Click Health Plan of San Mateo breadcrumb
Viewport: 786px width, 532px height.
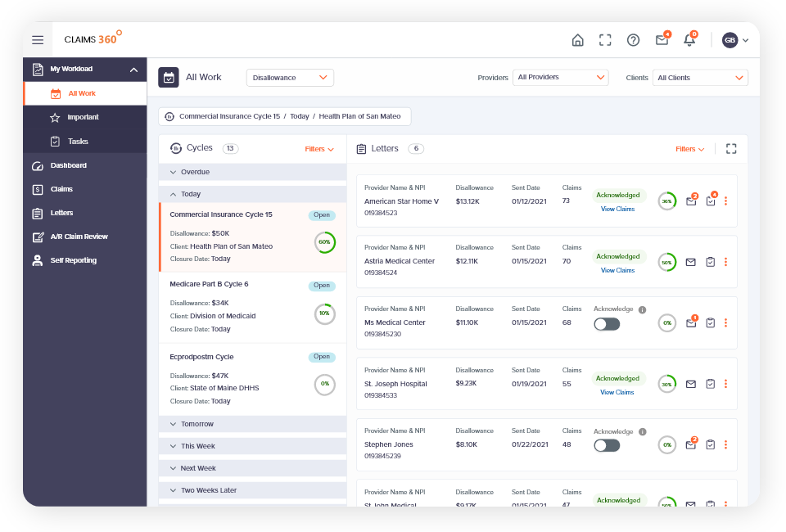(x=360, y=116)
